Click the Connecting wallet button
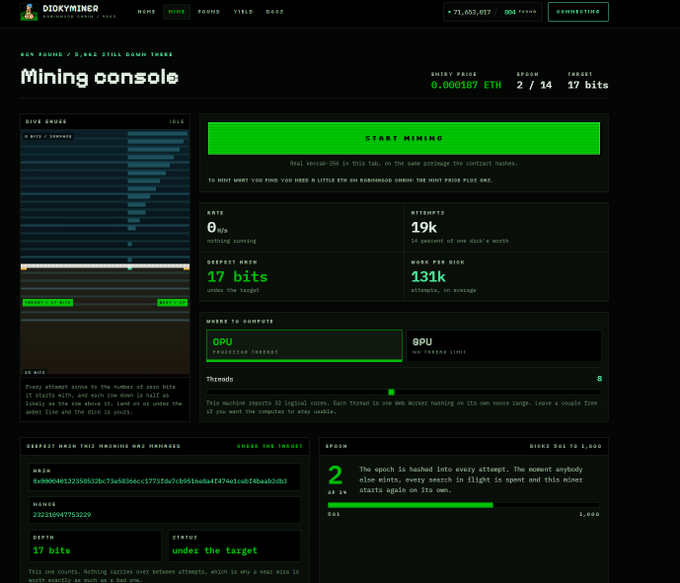 pyautogui.click(x=578, y=12)
